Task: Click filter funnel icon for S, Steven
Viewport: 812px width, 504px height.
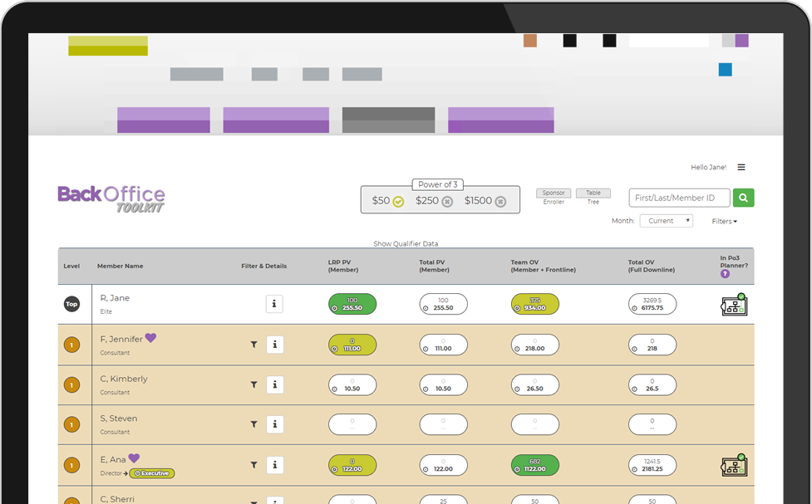Action: click(253, 424)
